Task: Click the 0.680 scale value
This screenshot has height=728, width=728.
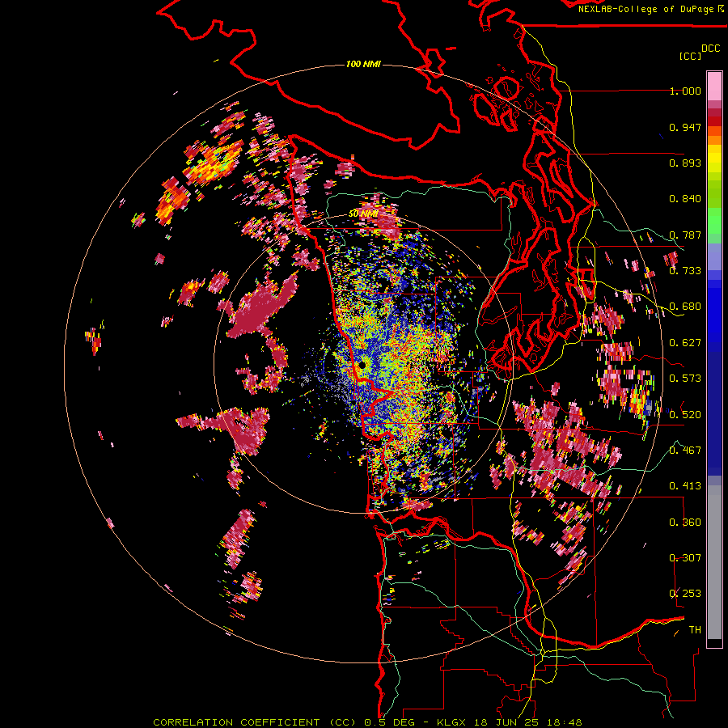Action: 685,307
